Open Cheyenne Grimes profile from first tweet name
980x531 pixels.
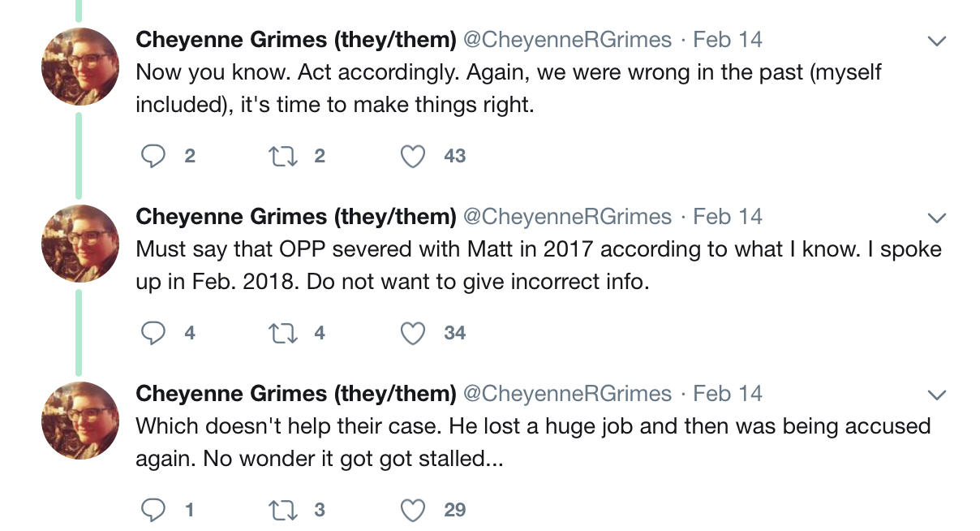pos(296,39)
